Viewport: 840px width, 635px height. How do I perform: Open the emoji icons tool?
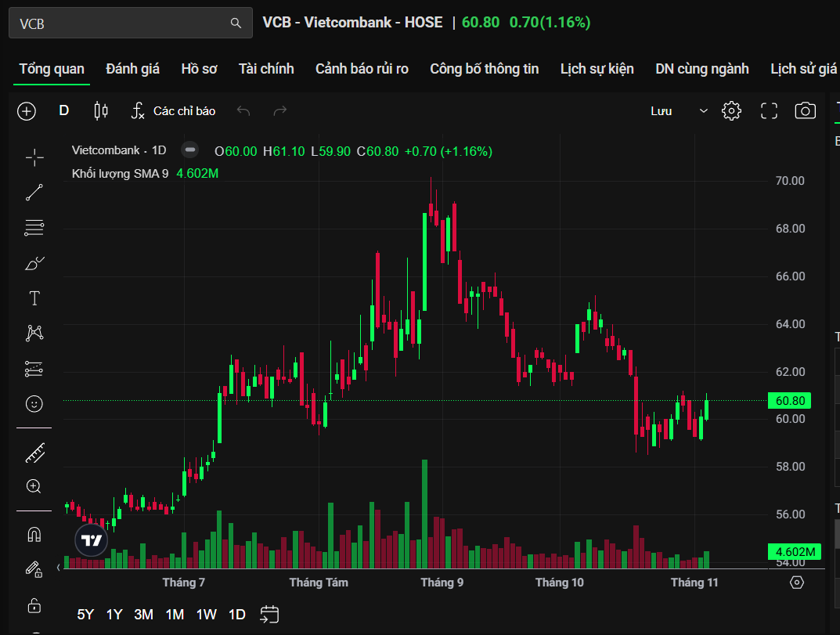pos(34,404)
